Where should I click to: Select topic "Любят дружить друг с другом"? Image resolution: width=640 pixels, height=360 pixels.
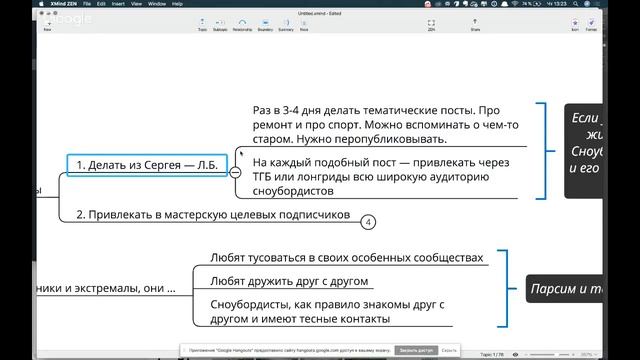[289, 281]
